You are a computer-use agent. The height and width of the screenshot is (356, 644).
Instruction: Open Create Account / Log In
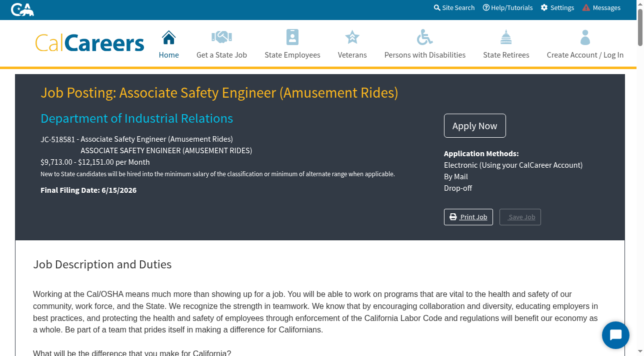585,55
